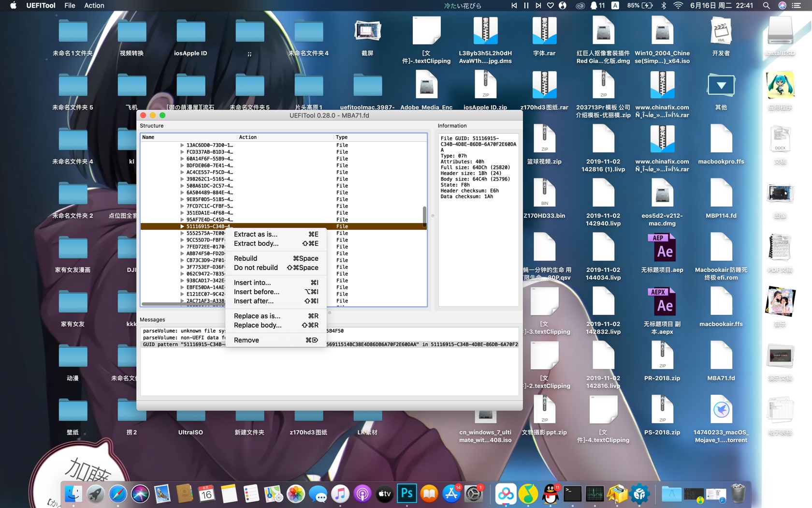The height and width of the screenshot is (508, 812).
Task: Pause playback in menu bar controls
Action: coord(526,5)
